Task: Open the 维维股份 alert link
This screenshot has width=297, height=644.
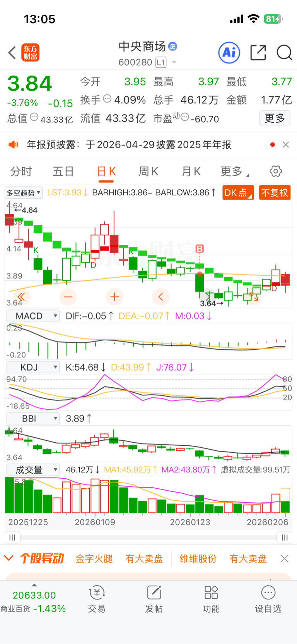Action: (x=198, y=559)
